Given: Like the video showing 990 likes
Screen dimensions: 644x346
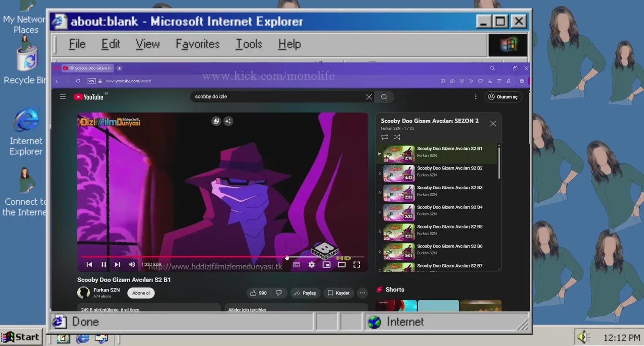Looking at the screenshot, I should pyautogui.click(x=258, y=293).
